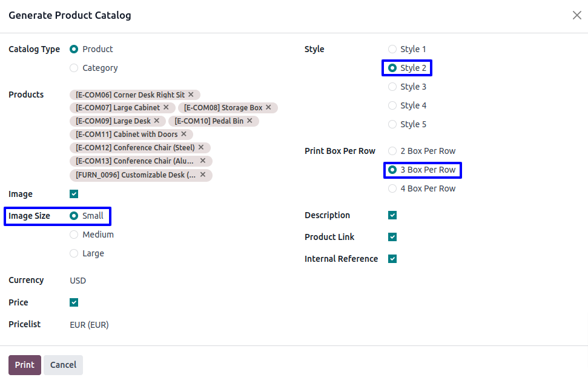This screenshot has height=383, width=588.
Task: Close the Generate Product Catalog dialog
Action: (x=576, y=15)
